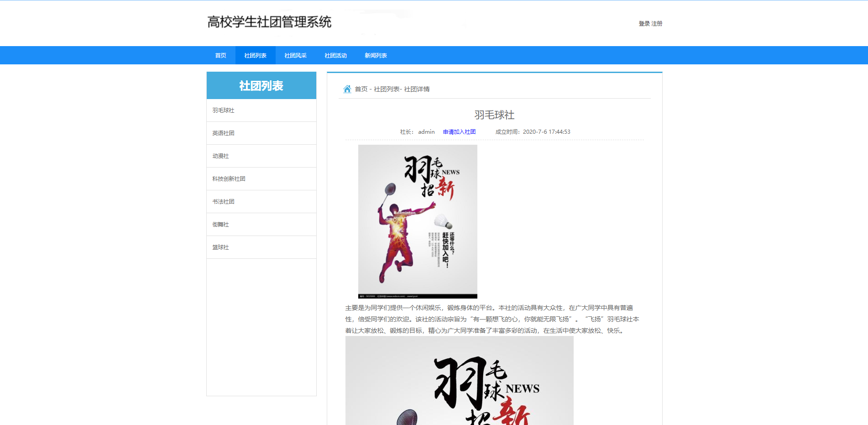868x425 pixels.
Task: Select 书法社团 in the sidebar list
Action: coord(261,202)
